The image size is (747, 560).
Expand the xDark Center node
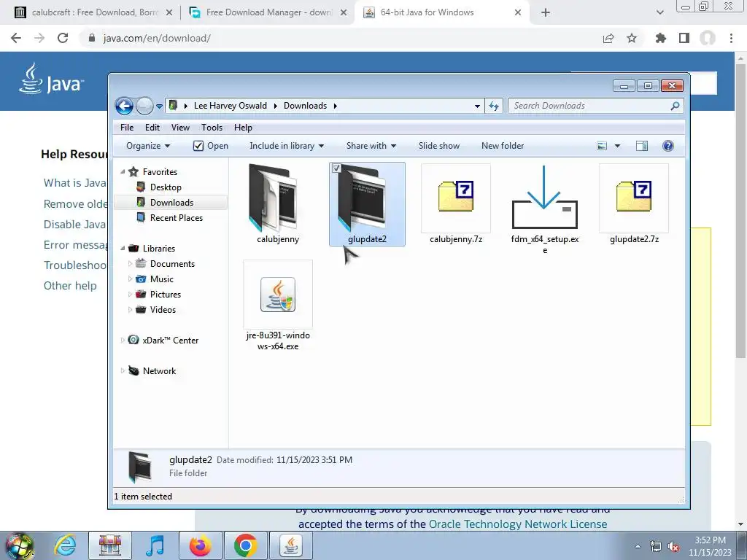[123, 340]
